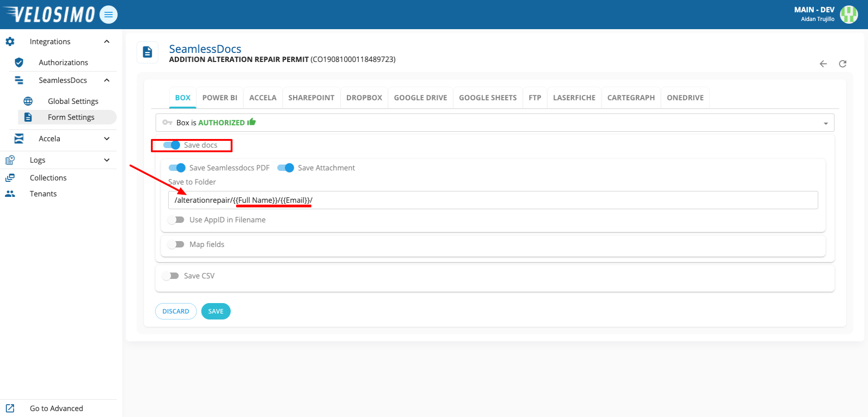This screenshot has height=417, width=868.
Task: Click the DISCARD button
Action: pos(176,311)
